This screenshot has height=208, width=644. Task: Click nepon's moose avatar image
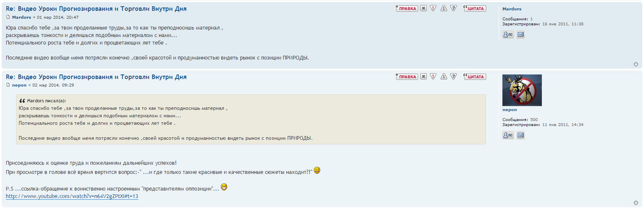[x=522, y=90]
